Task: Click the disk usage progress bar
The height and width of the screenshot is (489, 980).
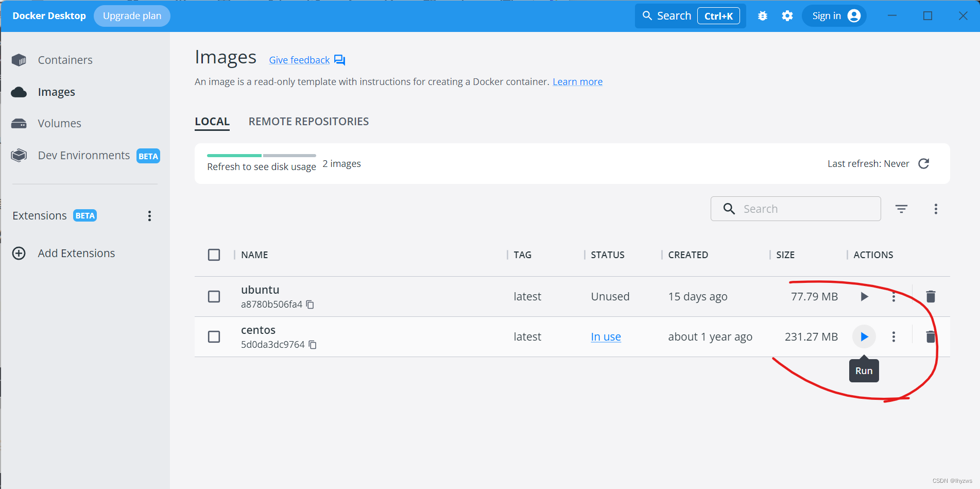Action: coord(262,155)
